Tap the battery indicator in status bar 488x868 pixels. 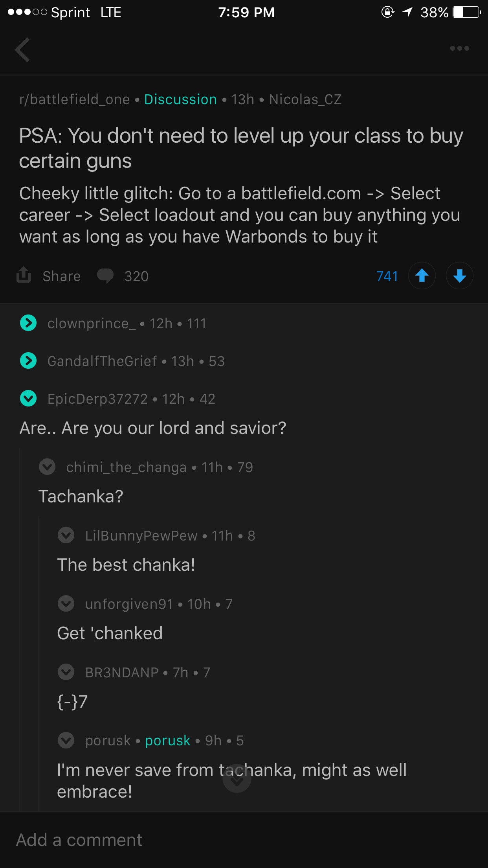point(467,12)
